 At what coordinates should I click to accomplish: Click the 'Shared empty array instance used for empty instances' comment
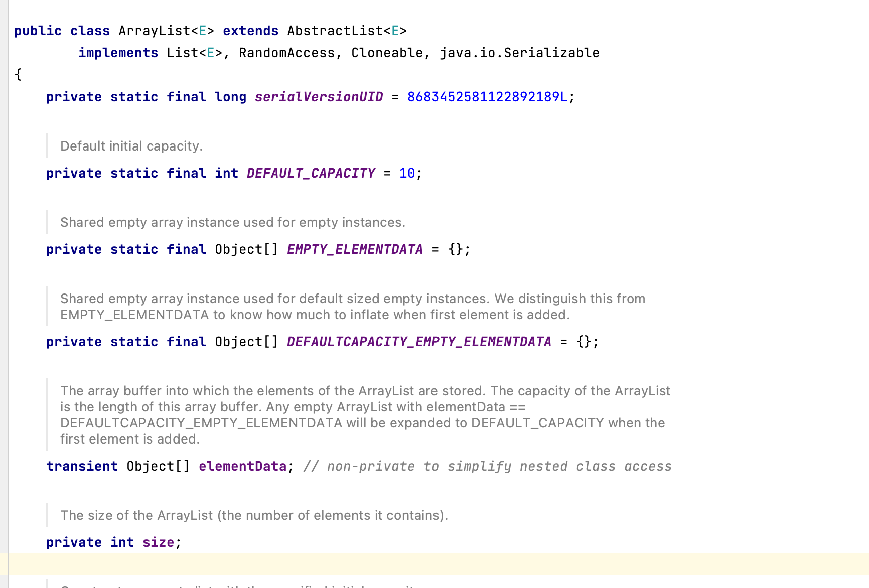coord(233,222)
